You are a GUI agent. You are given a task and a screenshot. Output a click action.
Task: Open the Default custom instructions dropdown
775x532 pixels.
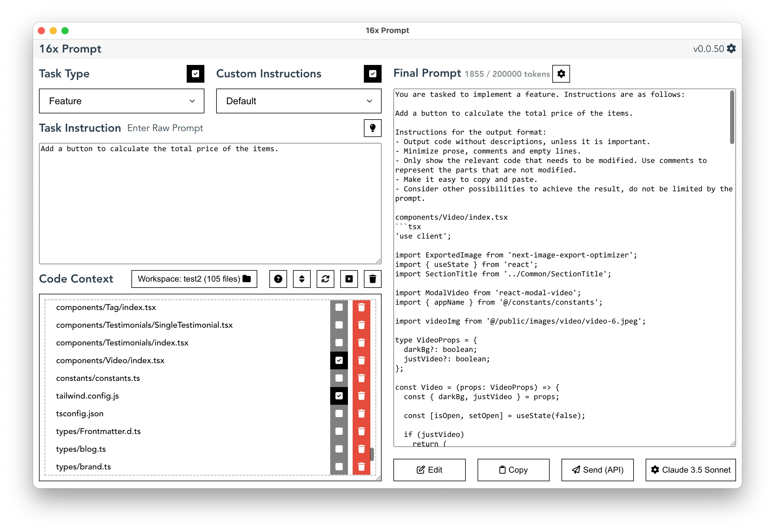(299, 101)
